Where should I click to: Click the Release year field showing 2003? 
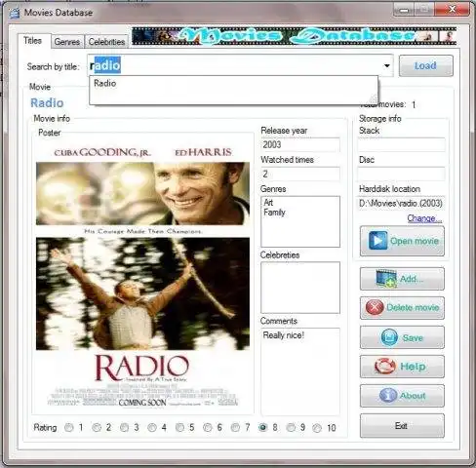(299, 144)
